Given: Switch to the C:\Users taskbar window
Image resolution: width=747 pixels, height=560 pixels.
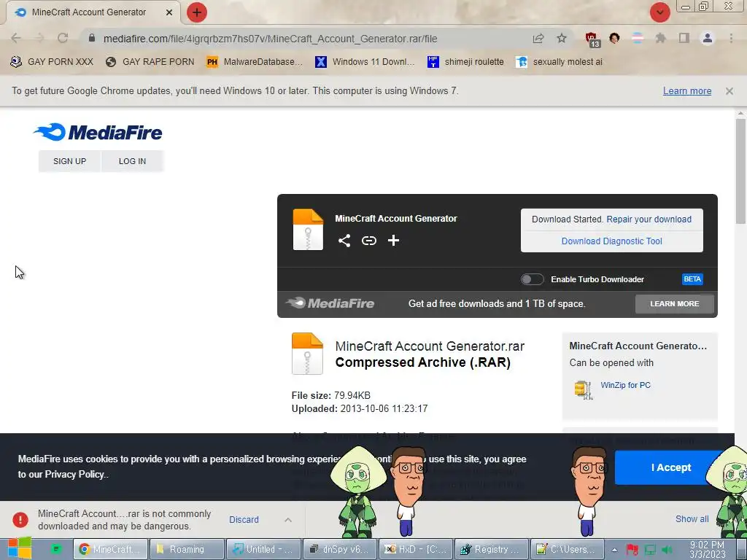Looking at the screenshot, I should [568, 549].
